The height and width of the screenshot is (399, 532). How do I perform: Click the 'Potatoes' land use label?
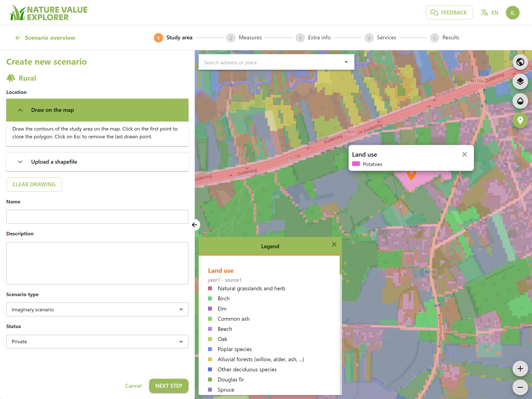373,164
